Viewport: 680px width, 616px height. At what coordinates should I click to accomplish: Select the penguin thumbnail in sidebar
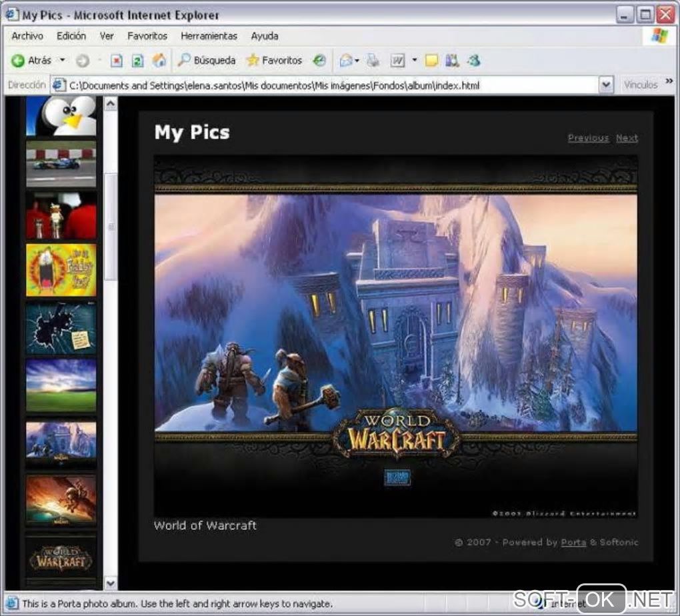tap(61, 115)
